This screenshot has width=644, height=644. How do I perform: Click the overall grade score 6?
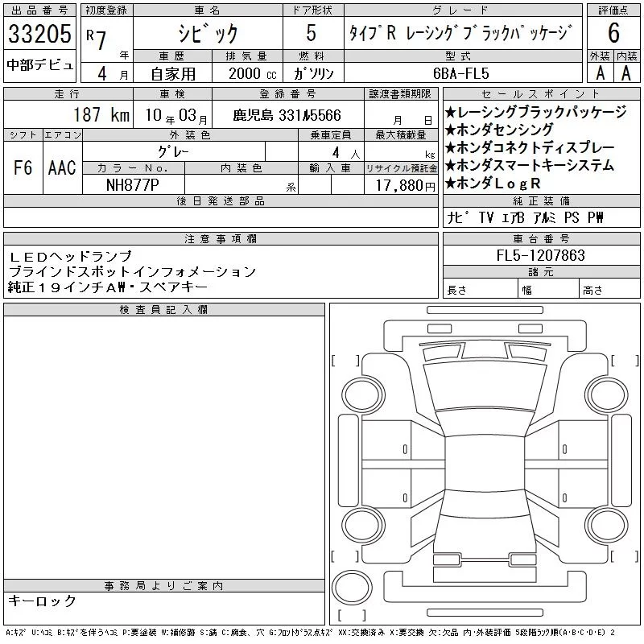click(x=613, y=33)
